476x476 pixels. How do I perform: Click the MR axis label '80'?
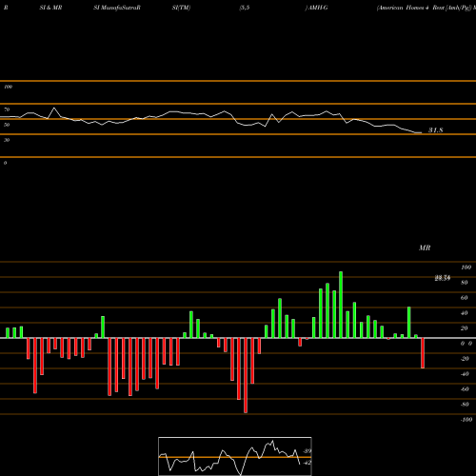pyautogui.click(x=465, y=283)
